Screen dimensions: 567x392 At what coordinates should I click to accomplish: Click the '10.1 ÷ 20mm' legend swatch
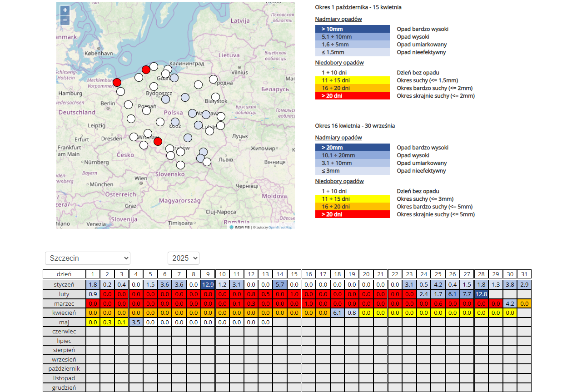click(x=353, y=155)
